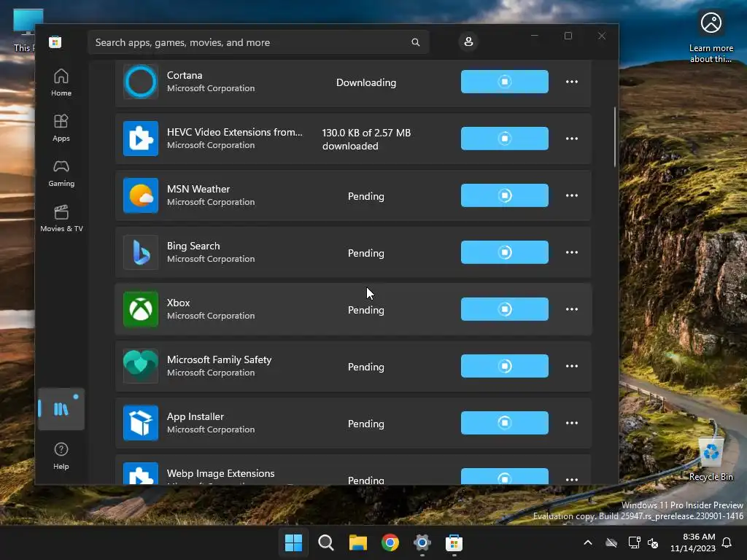Open more options for App Installer

tap(572, 423)
